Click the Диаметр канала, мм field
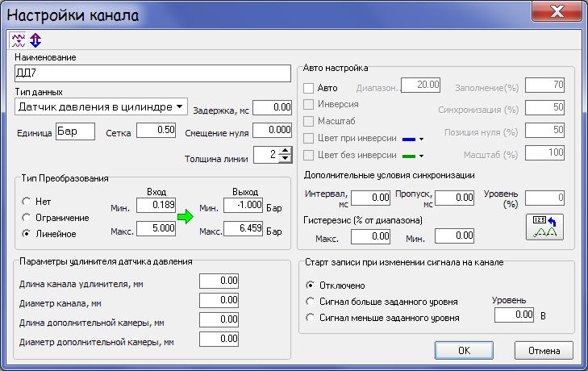 pyautogui.click(x=219, y=301)
